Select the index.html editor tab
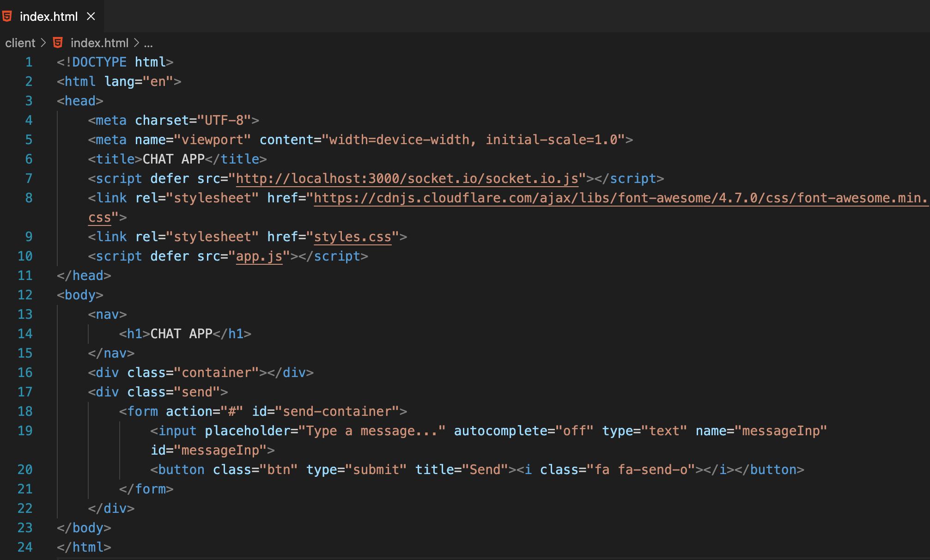Viewport: 930px width, 560px height. 52,17
